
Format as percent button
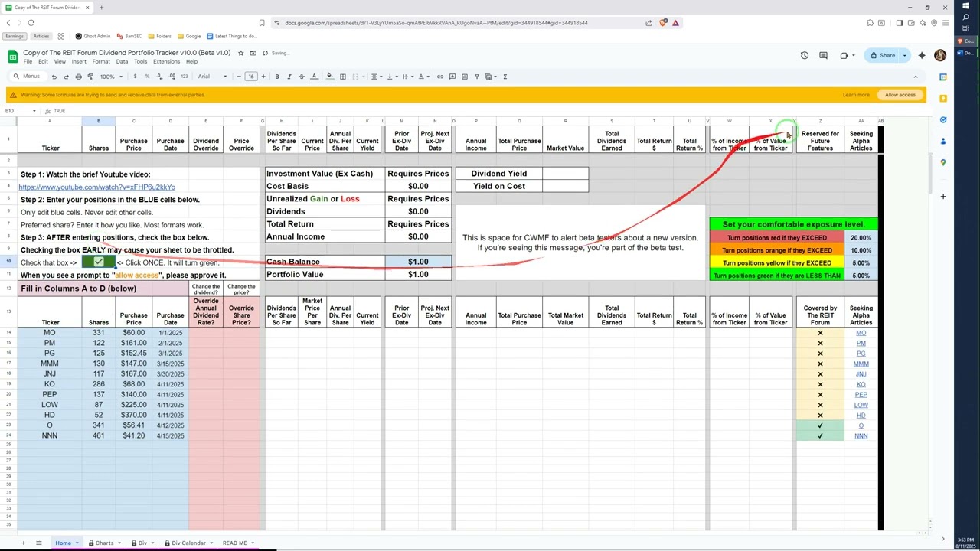pyautogui.click(x=147, y=77)
